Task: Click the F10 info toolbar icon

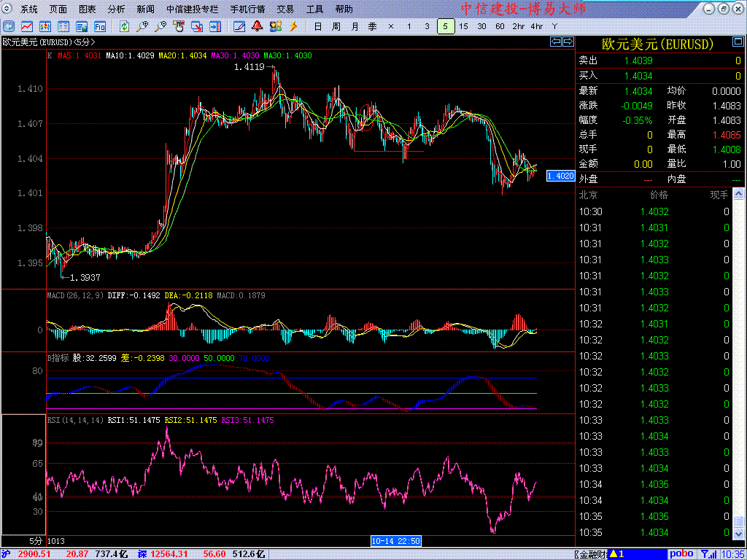Action: 100,27
